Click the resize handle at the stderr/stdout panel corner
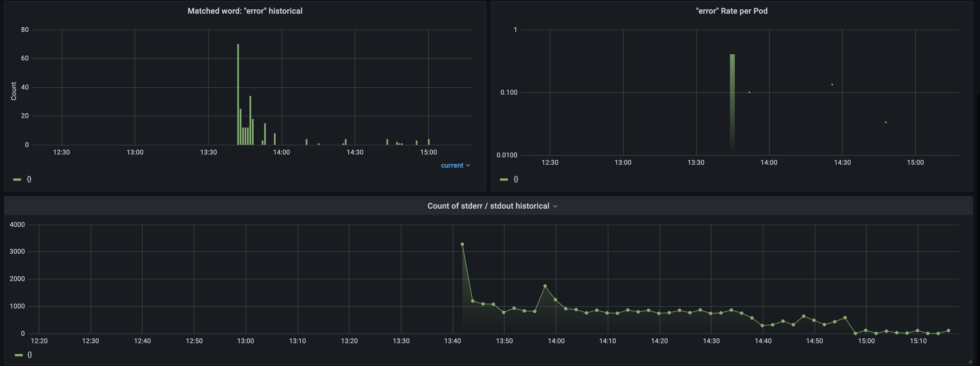The image size is (980, 366). (x=970, y=361)
